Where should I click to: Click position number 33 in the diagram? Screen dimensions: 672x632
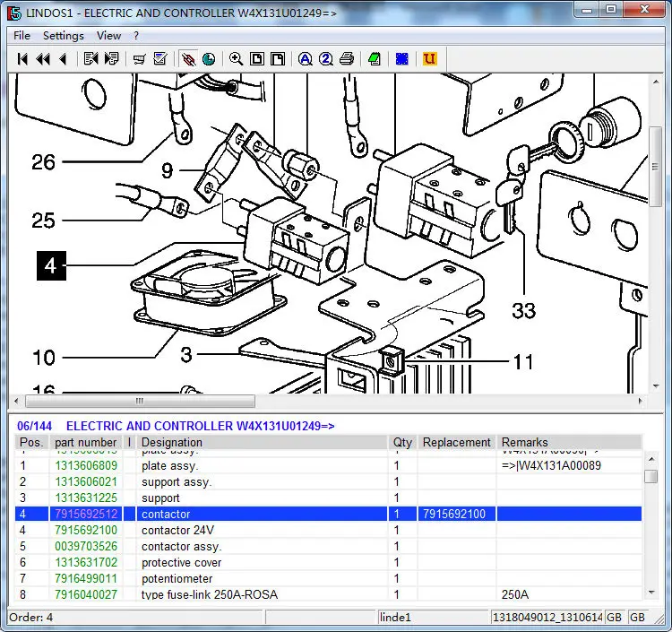click(x=524, y=310)
